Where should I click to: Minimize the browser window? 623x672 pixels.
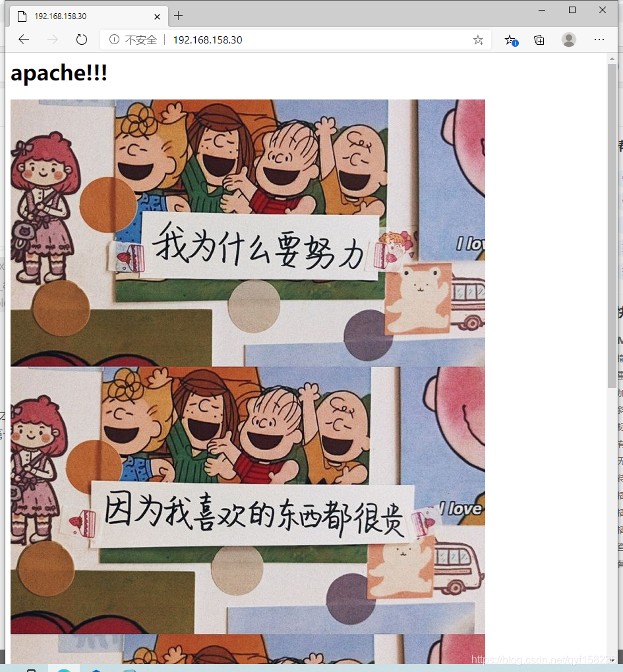click(542, 10)
